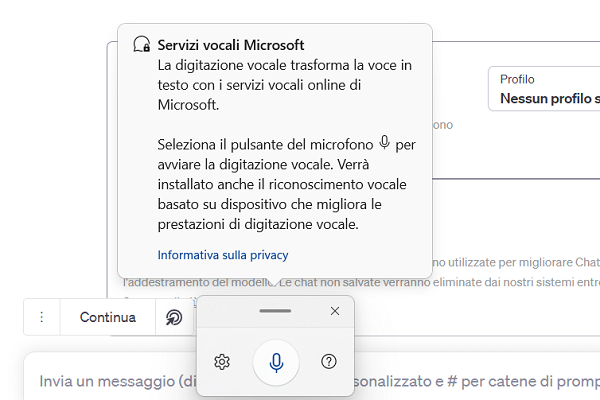
Task: Open voice typing settings gear
Action: [x=222, y=362]
